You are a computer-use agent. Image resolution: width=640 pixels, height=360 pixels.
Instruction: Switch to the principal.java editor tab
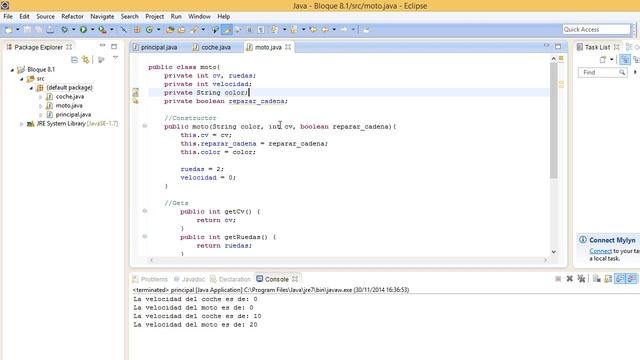click(155, 47)
